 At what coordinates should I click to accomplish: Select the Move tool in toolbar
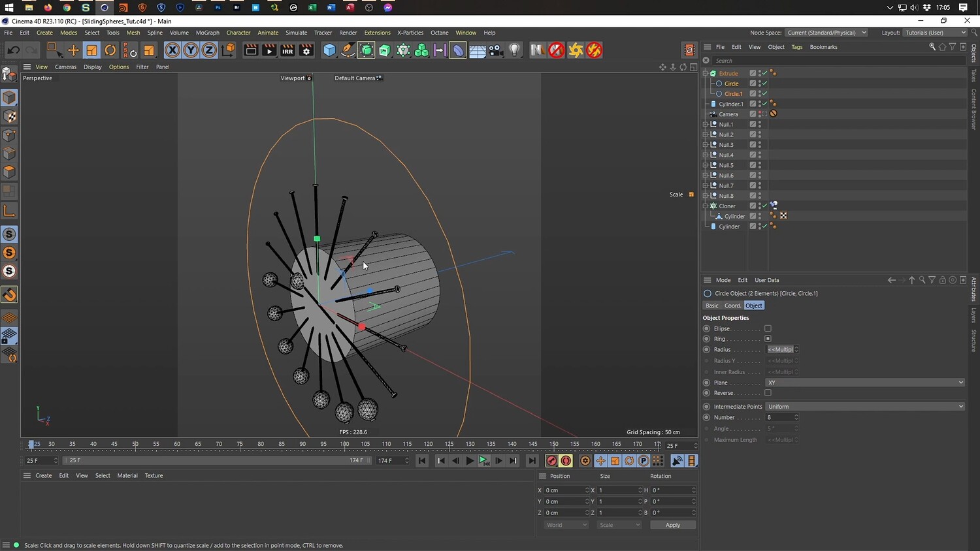tap(73, 50)
